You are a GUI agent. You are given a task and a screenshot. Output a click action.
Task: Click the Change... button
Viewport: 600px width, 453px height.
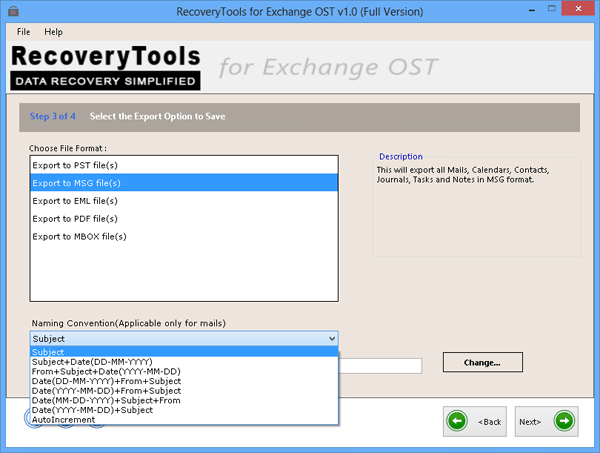click(483, 362)
